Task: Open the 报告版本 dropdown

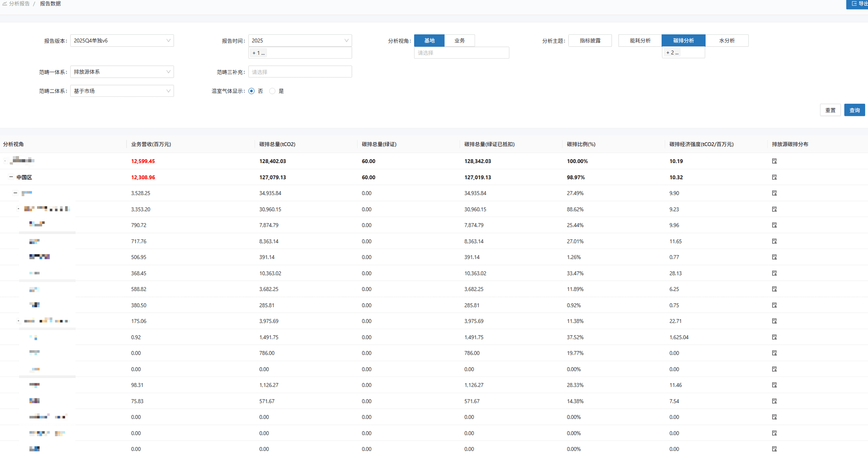Action: pos(122,41)
